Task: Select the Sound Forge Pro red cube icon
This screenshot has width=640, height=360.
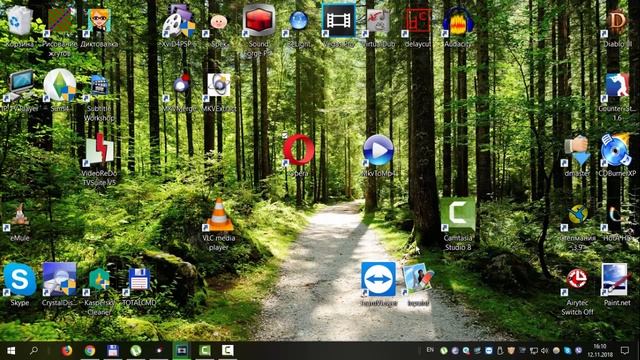Action: coord(258,20)
